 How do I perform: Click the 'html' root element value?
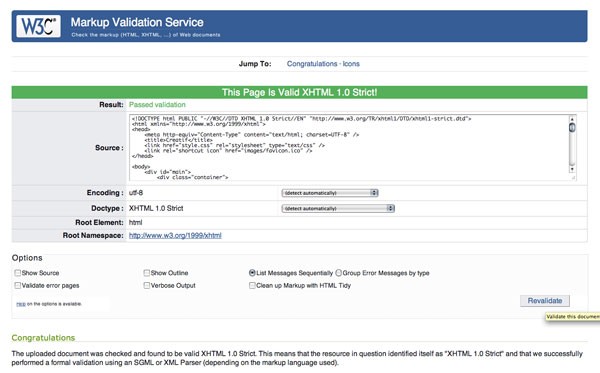(x=135, y=222)
